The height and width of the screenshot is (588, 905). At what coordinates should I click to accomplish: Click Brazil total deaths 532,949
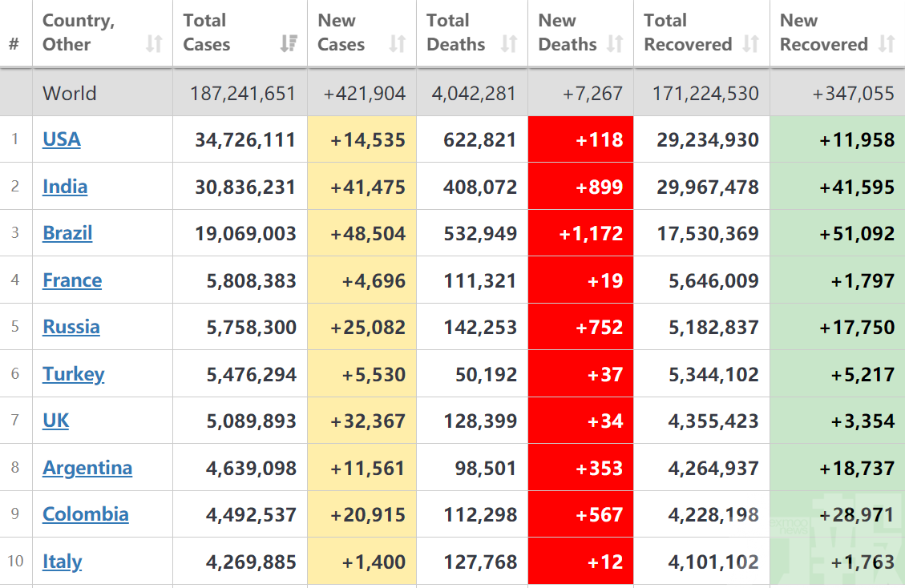[480, 234]
